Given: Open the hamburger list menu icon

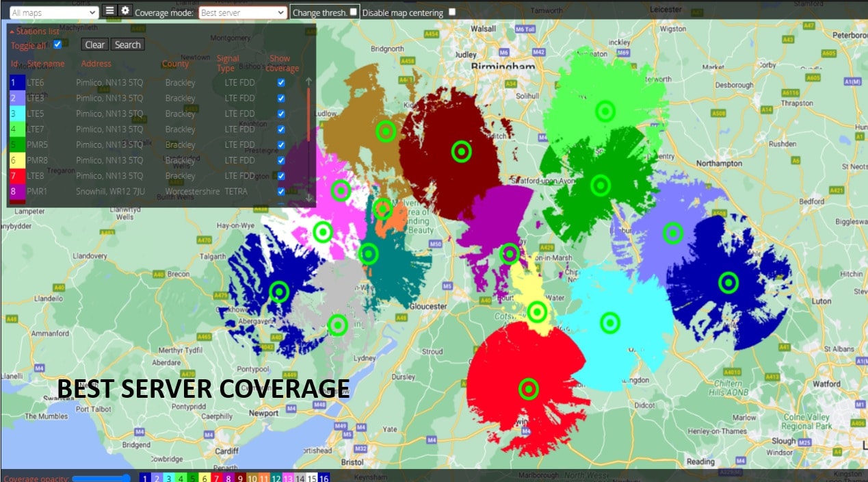Looking at the screenshot, I should pos(109,11).
